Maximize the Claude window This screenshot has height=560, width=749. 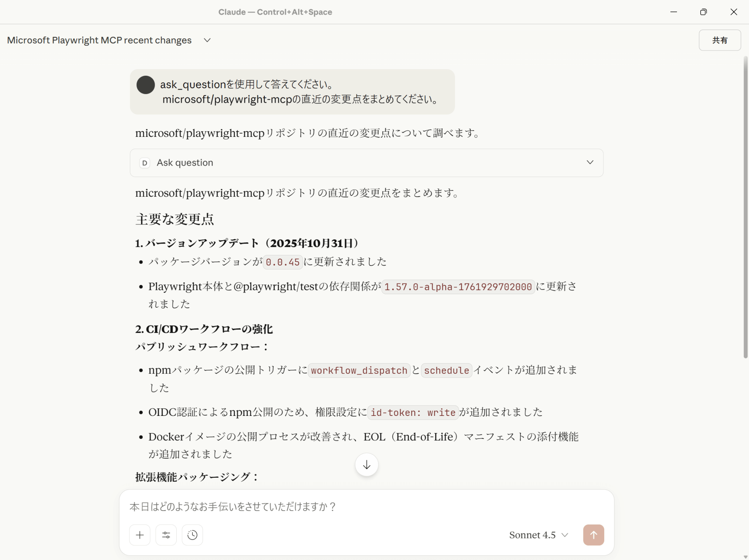[703, 12]
